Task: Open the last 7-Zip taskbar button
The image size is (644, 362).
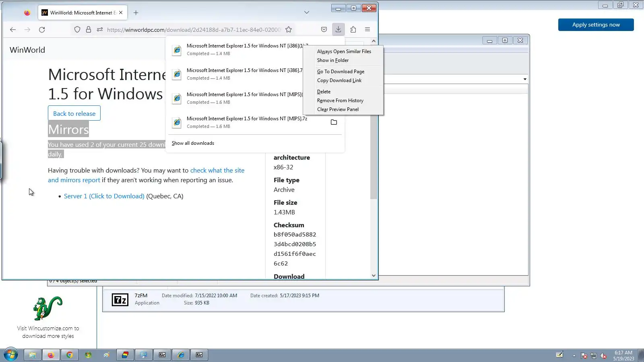Action: (x=199, y=355)
